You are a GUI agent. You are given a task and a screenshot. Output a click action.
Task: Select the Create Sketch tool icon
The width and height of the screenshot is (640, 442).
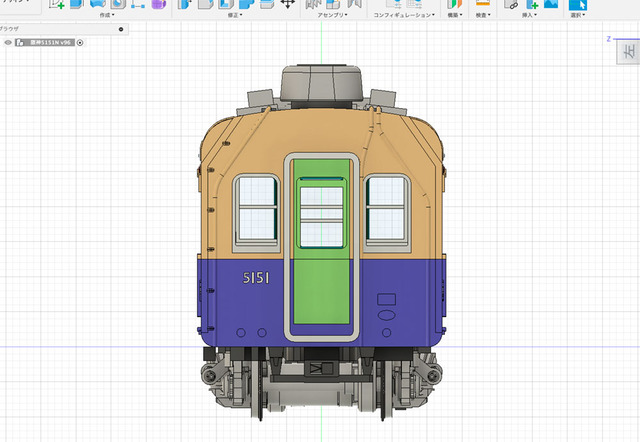tap(56, 4)
